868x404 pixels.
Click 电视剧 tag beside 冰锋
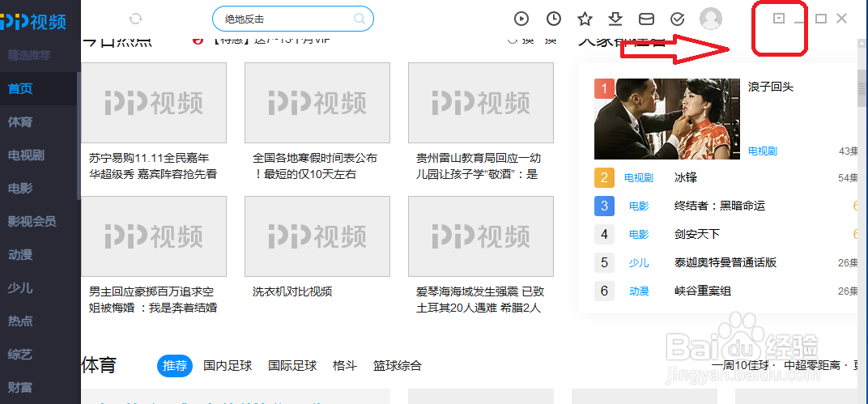[639, 178]
